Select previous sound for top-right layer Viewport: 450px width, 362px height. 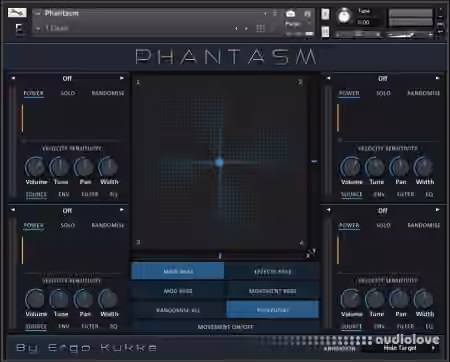point(328,78)
